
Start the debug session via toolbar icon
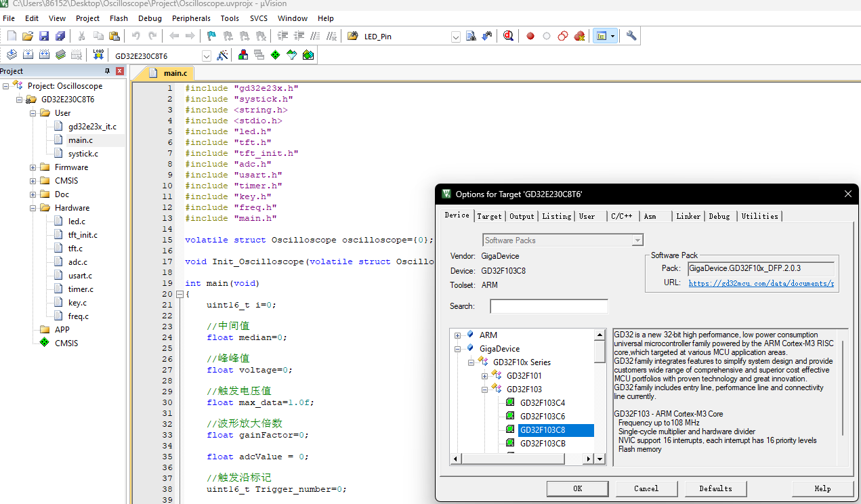[508, 36]
